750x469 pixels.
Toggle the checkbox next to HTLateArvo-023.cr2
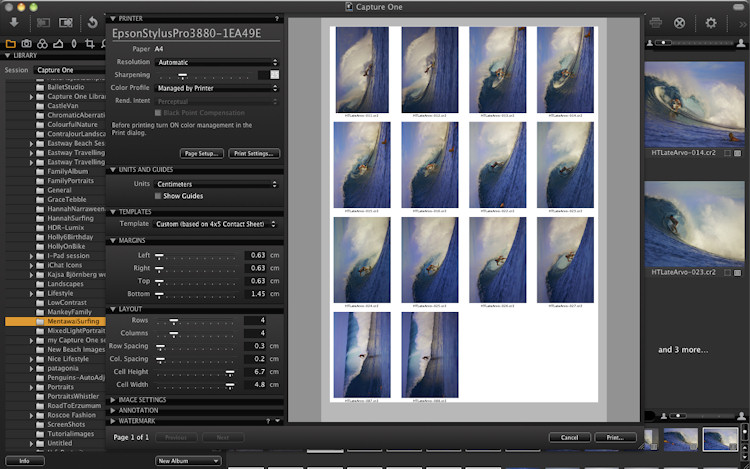point(727,273)
